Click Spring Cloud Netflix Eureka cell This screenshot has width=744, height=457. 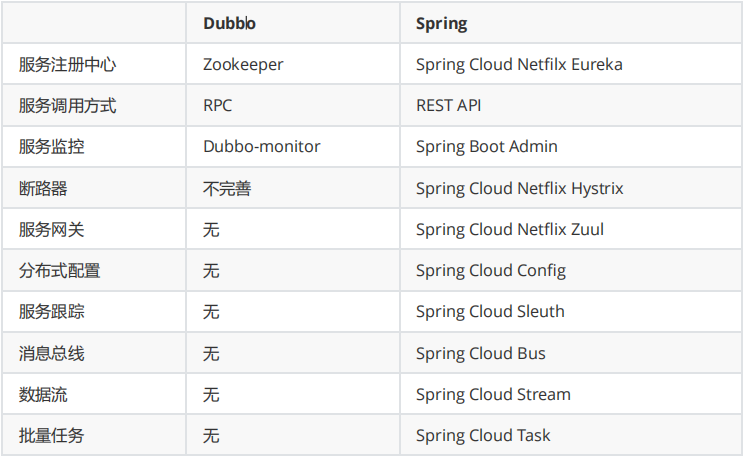pos(519,64)
